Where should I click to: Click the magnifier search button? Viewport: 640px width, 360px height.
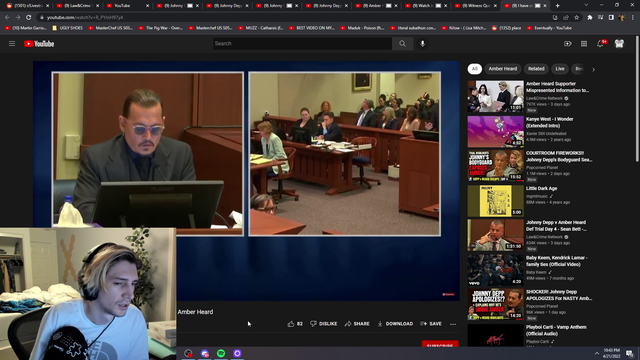pyautogui.click(x=402, y=44)
